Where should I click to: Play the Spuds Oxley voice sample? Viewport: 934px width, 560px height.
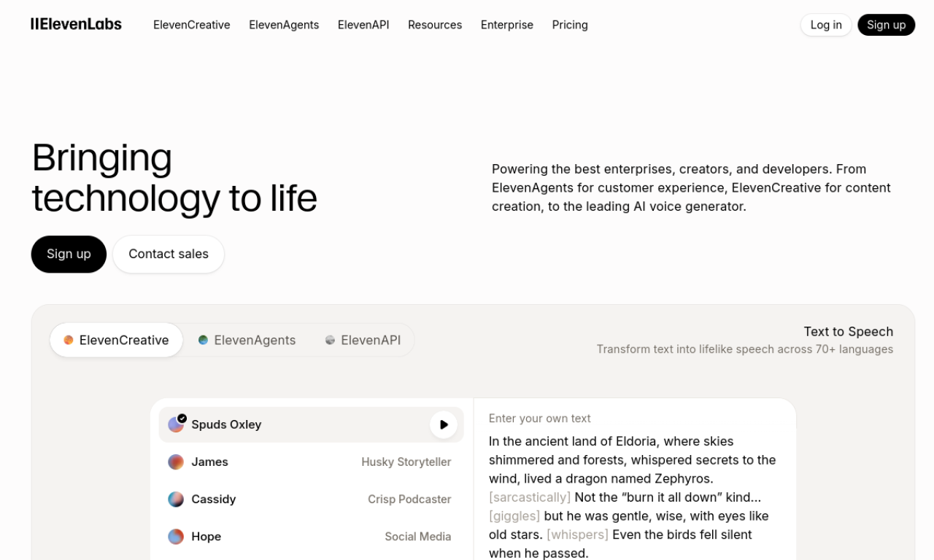coord(443,424)
